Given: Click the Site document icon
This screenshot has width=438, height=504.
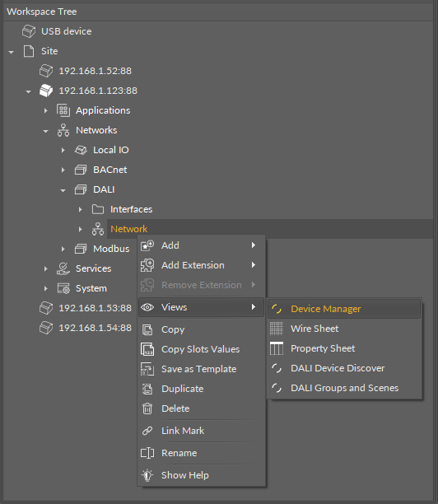Looking at the screenshot, I should point(29,51).
